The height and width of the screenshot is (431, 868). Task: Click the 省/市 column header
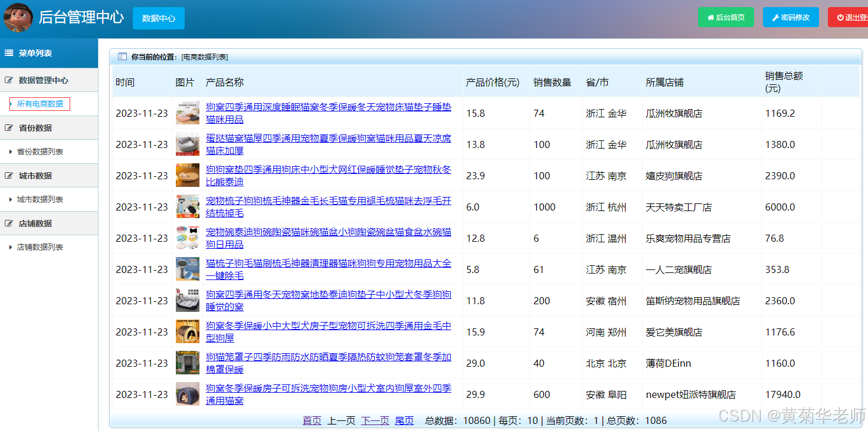click(x=597, y=83)
